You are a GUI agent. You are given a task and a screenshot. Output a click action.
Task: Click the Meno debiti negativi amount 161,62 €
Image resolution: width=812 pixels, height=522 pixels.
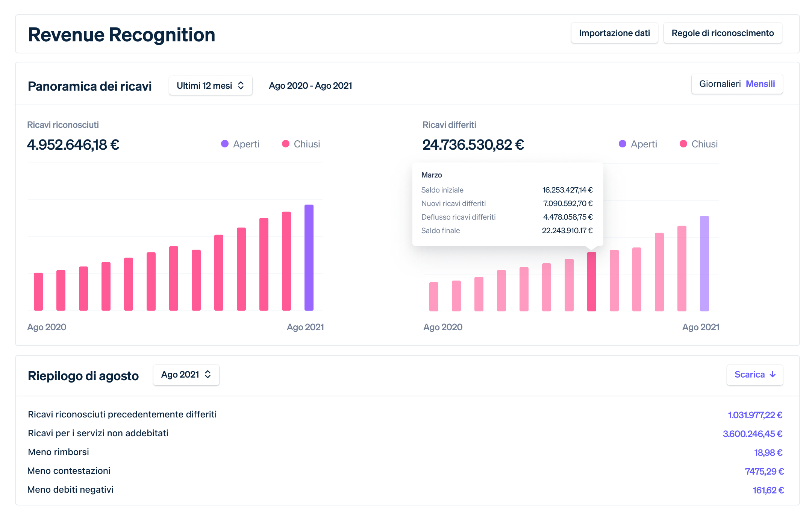(x=768, y=490)
